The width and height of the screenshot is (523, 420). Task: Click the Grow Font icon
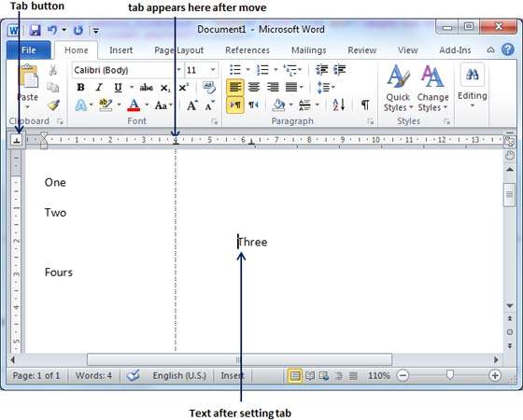click(x=191, y=105)
